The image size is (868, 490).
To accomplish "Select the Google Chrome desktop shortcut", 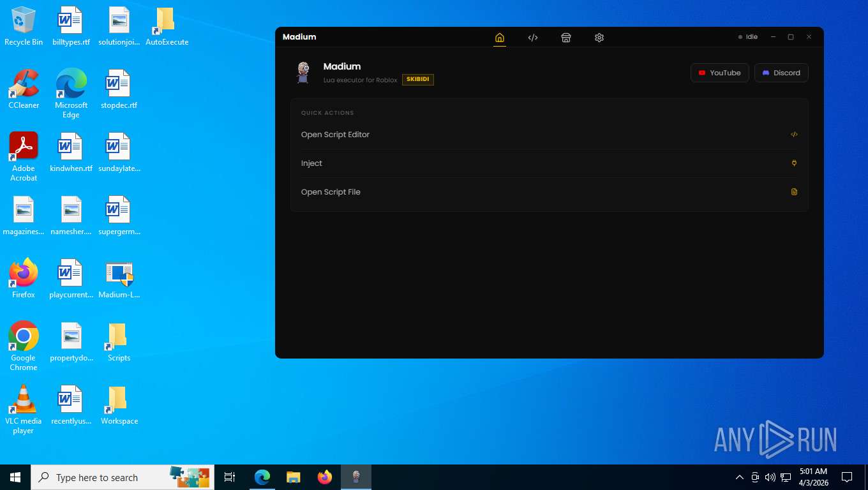I will point(24,346).
